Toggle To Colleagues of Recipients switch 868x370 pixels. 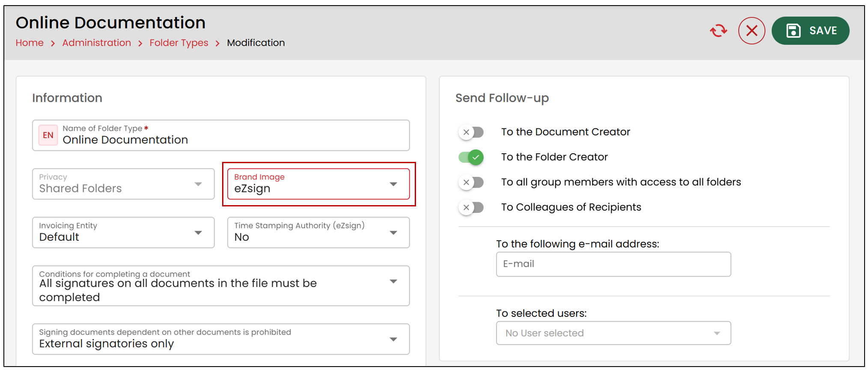click(471, 208)
